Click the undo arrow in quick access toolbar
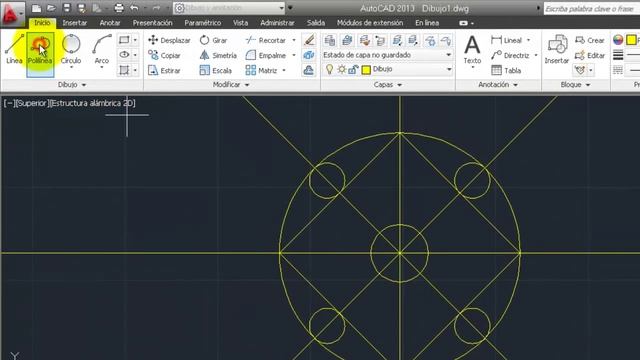This screenshot has width=640, height=360. click(x=134, y=8)
